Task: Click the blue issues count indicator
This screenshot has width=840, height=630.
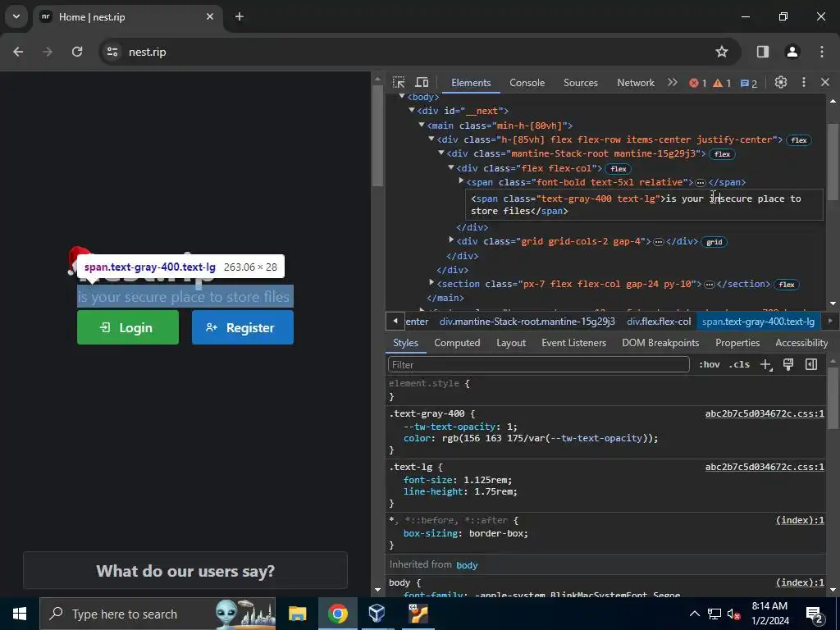Action: pyautogui.click(x=748, y=83)
